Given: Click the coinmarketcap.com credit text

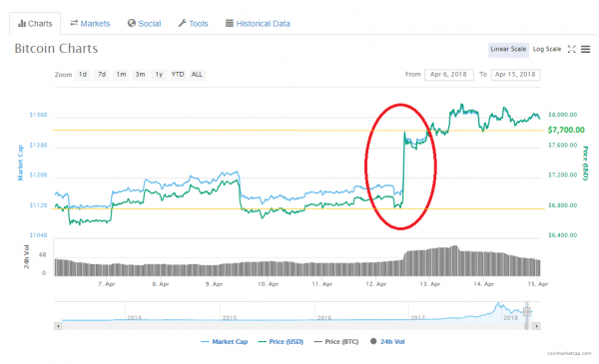Looking at the screenshot, I should tap(569, 353).
